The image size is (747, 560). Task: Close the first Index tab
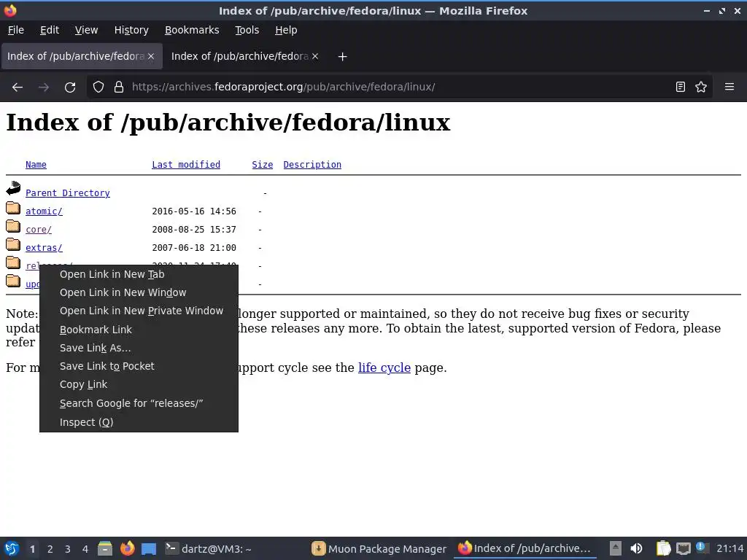(x=151, y=56)
